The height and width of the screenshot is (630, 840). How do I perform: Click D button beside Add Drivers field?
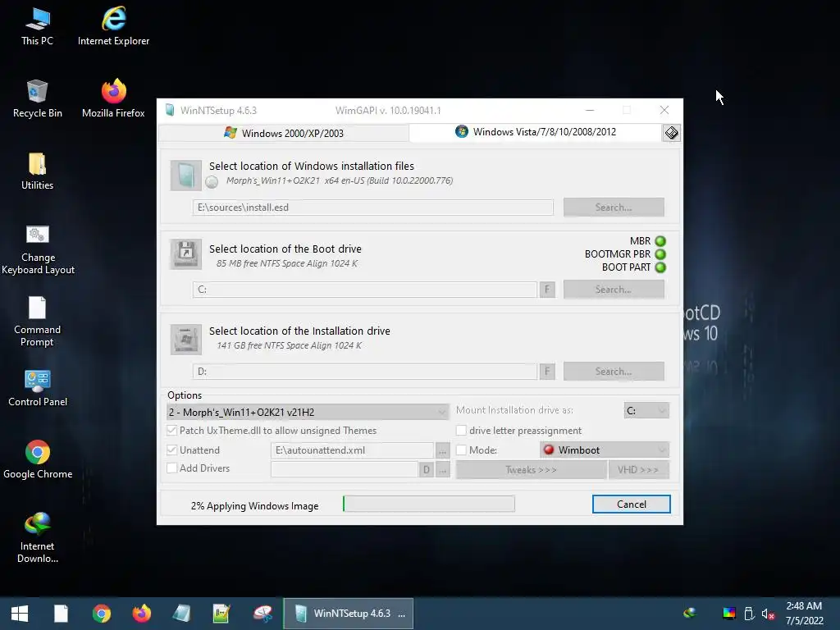pos(426,470)
